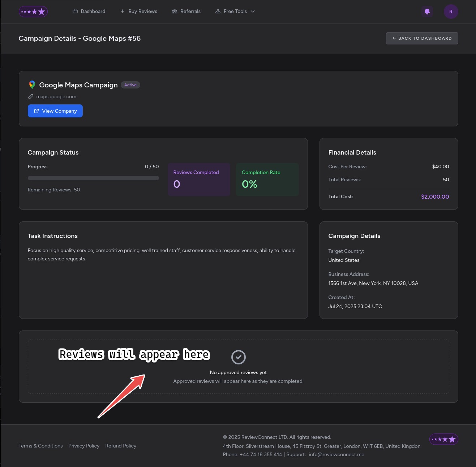
Task: Click the Active status badge
Action: pyautogui.click(x=130, y=85)
